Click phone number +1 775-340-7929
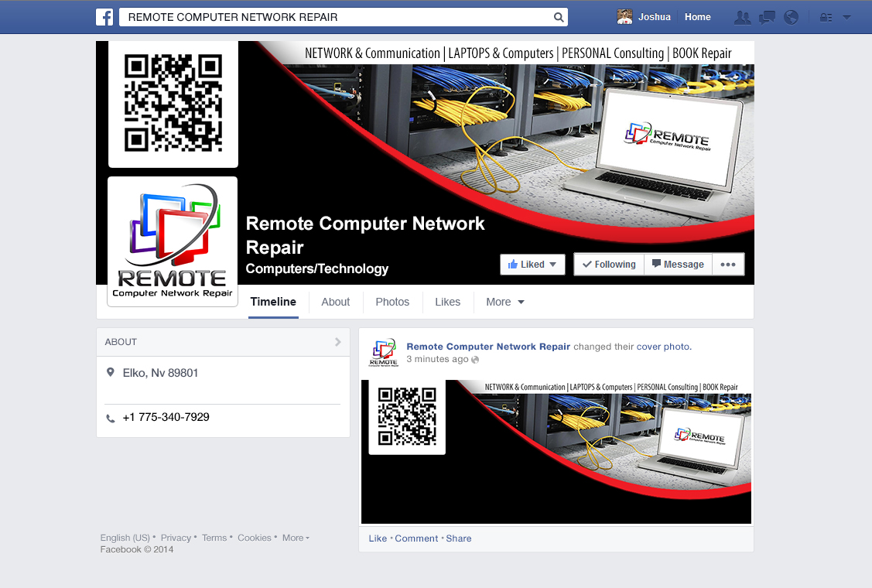 tap(166, 417)
